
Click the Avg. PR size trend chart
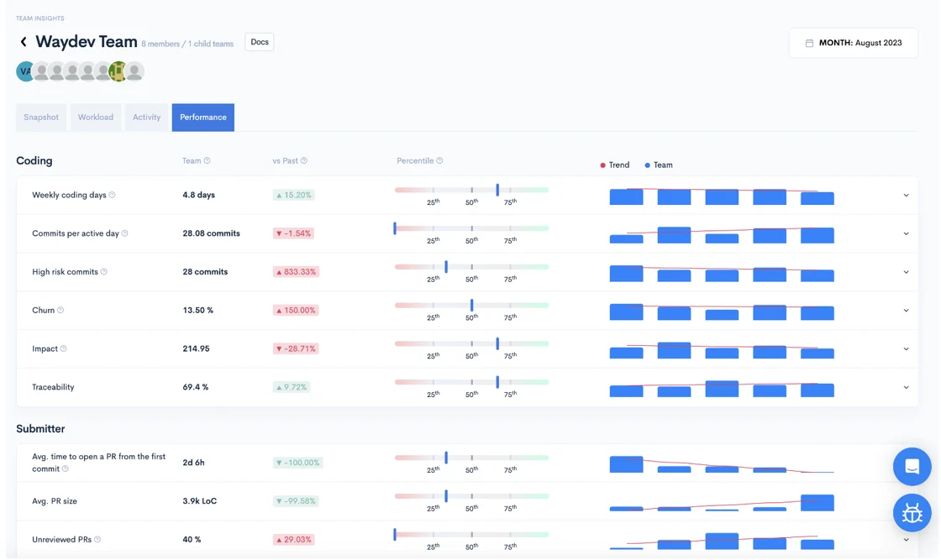coord(722,502)
